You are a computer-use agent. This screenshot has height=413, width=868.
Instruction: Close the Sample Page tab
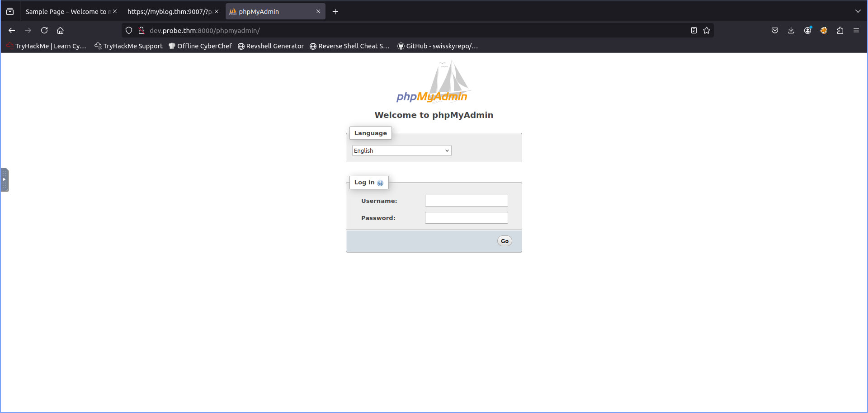coord(115,11)
